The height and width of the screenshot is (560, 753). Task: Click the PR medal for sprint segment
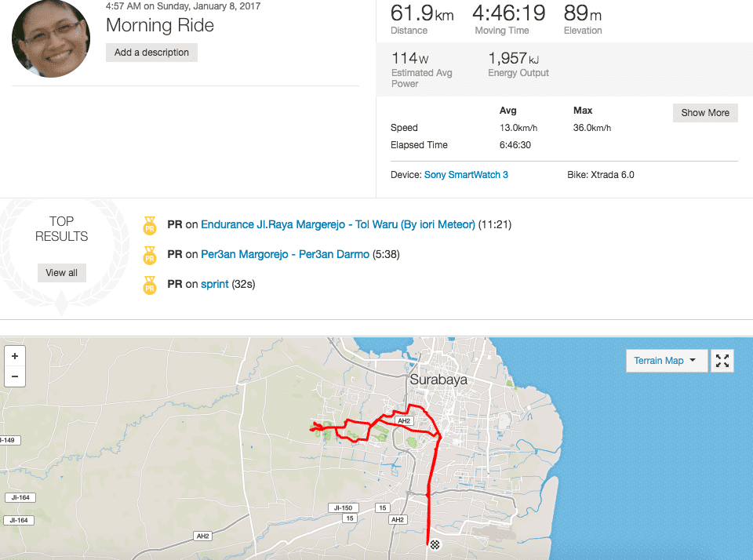point(150,285)
